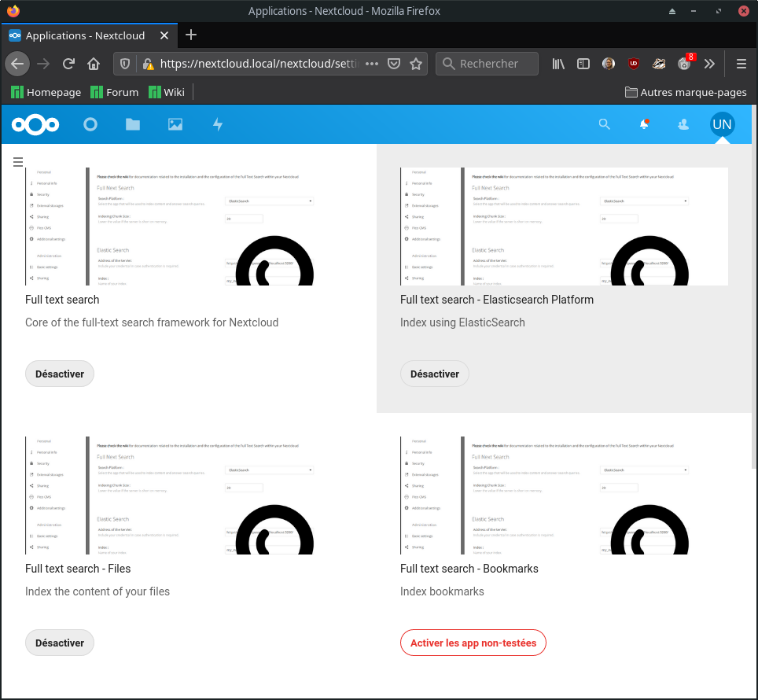This screenshot has width=758, height=700.
Task: Open the Nextcloud search magnifier icon
Action: (x=604, y=125)
